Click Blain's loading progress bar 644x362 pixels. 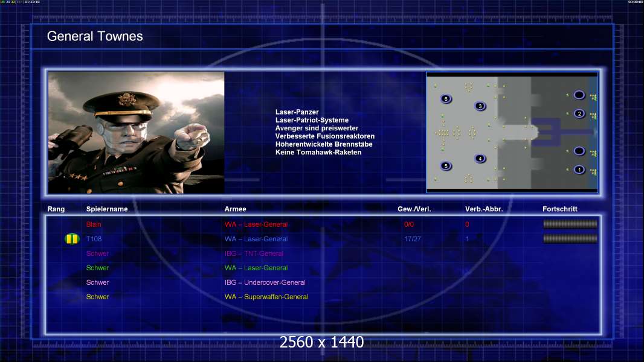(570, 224)
